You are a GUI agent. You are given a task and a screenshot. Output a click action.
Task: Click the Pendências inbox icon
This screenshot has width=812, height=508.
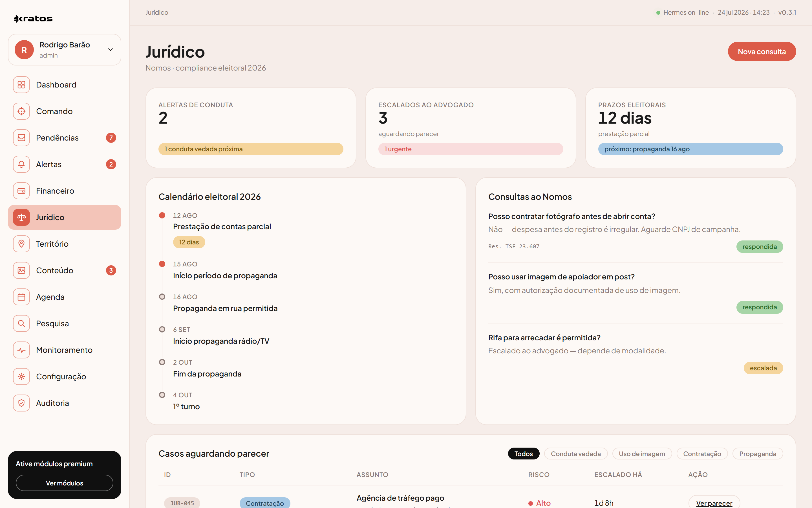(21, 138)
